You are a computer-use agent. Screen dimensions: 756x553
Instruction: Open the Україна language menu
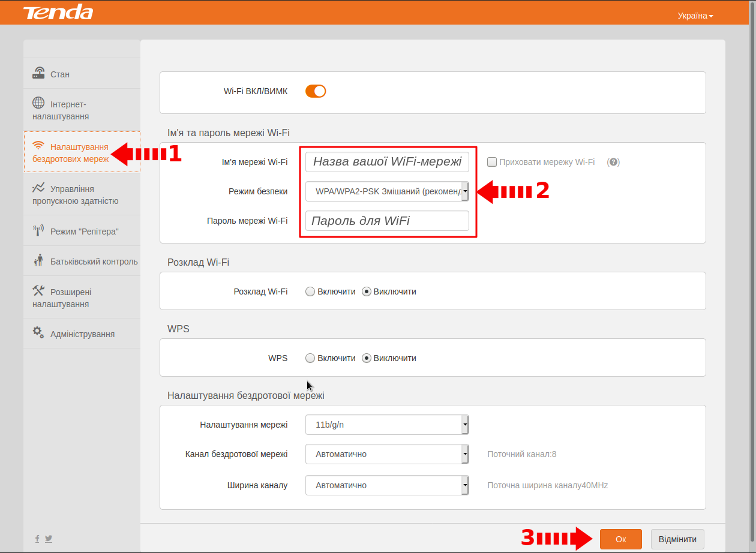click(695, 16)
